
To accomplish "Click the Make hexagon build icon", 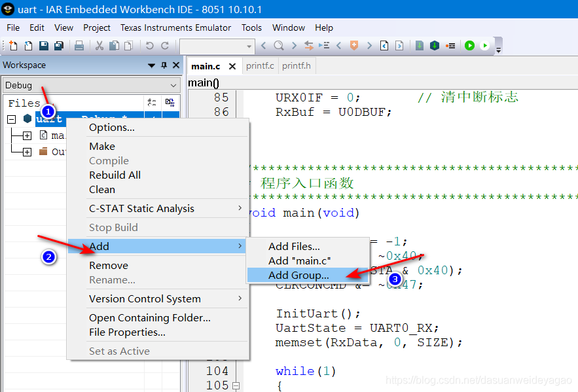I will tap(435, 46).
